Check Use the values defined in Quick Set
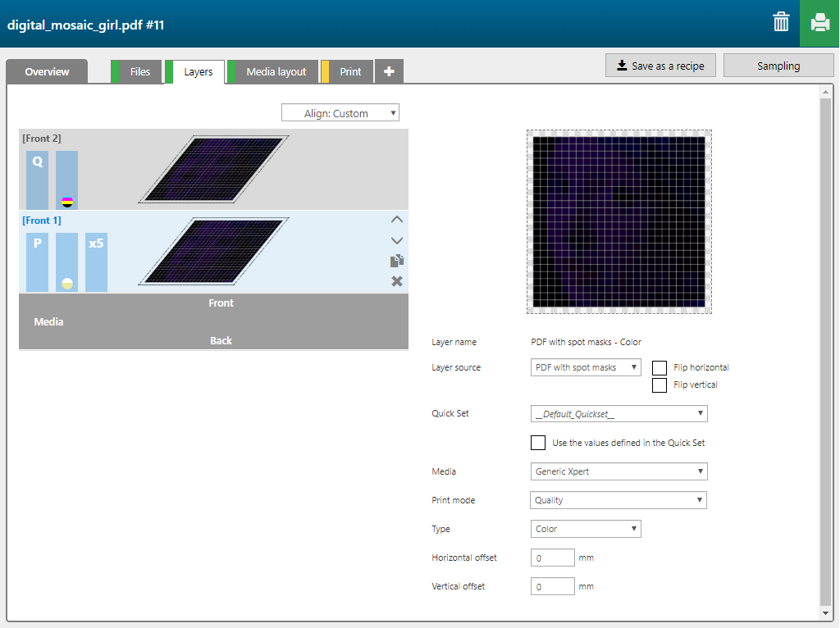The width and height of the screenshot is (840, 628). coord(538,443)
